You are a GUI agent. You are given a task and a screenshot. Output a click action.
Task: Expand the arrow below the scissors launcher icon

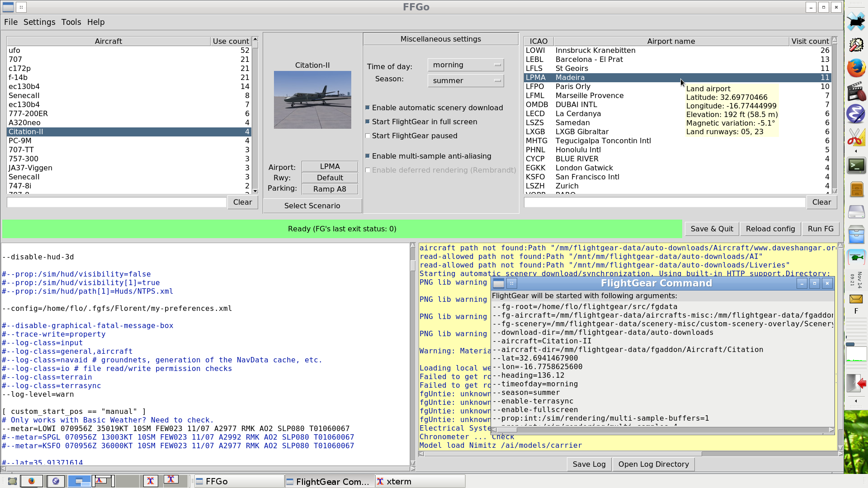[856, 151]
